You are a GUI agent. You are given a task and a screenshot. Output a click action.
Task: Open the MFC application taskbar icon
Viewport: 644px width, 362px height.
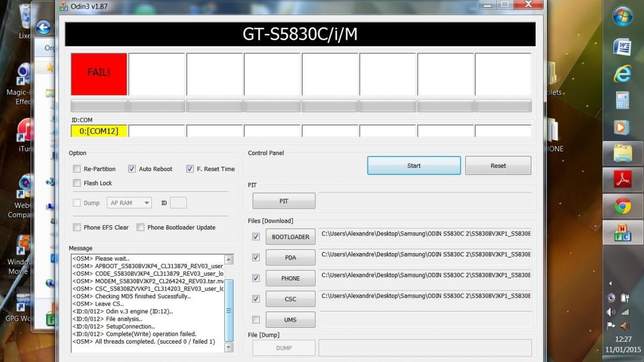(x=623, y=231)
